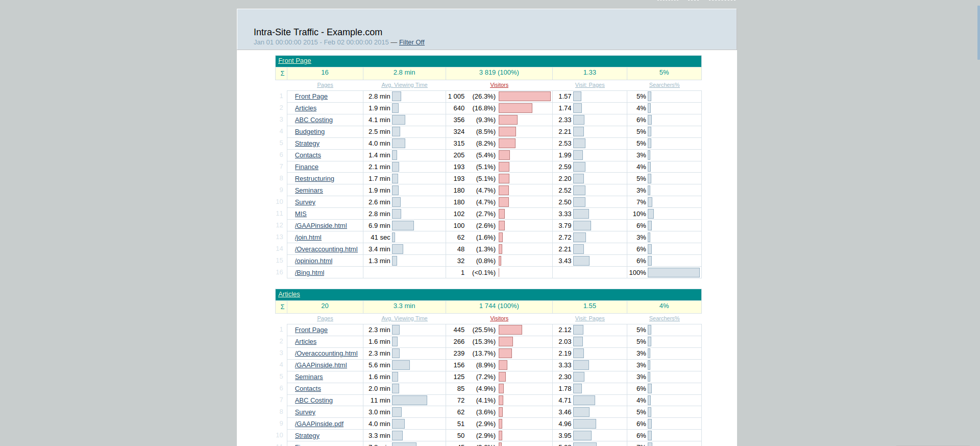Viewport: 980px width, 446px height.
Task: Open the /join.html link
Action: [x=308, y=238]
